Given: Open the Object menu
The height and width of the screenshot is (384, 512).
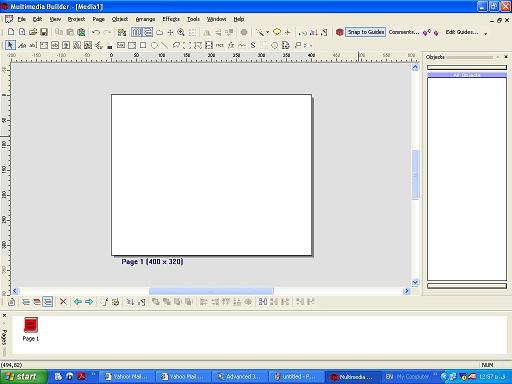Looking at the screenshot, I should 120,19.
